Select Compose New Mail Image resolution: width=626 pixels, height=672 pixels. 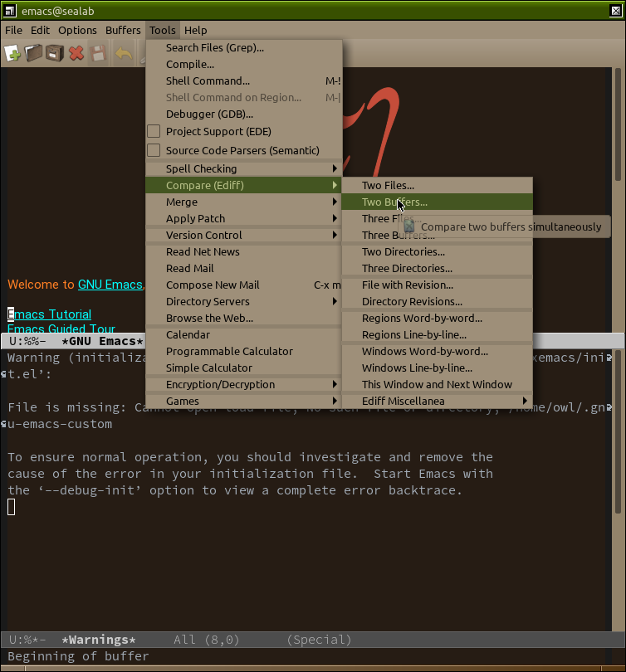[x=243, y=285]
